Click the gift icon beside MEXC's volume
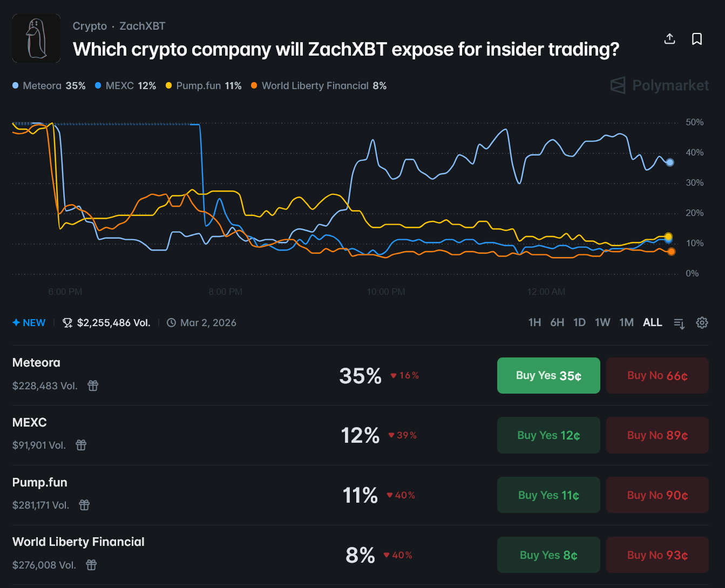The height and width of the screenshot is (588, 725). [x=81, y=445]
